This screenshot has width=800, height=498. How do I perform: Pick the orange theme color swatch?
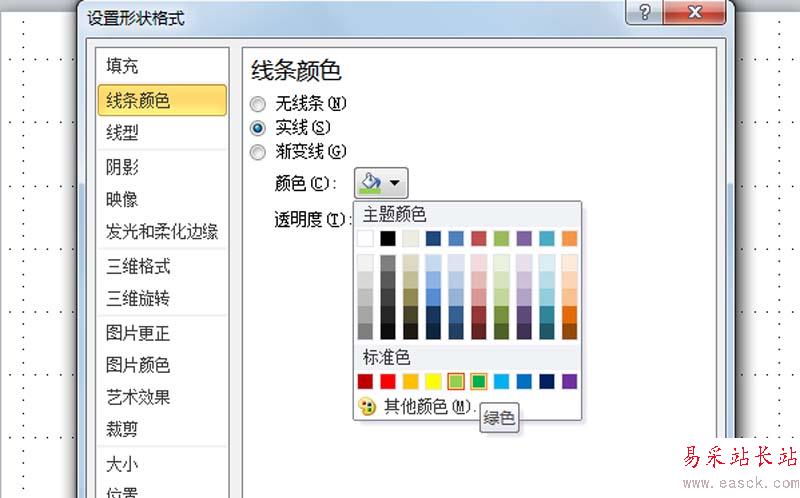[x=569, y=238]
